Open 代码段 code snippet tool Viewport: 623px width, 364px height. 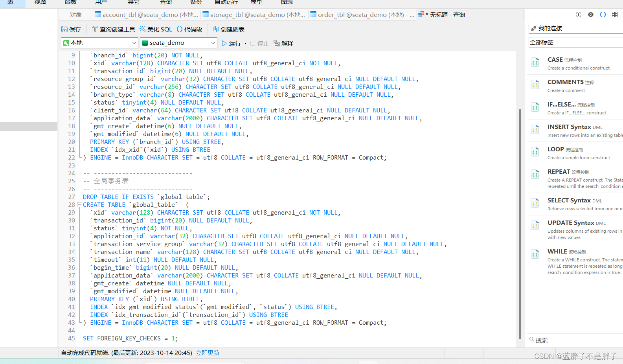coord(189,29)
